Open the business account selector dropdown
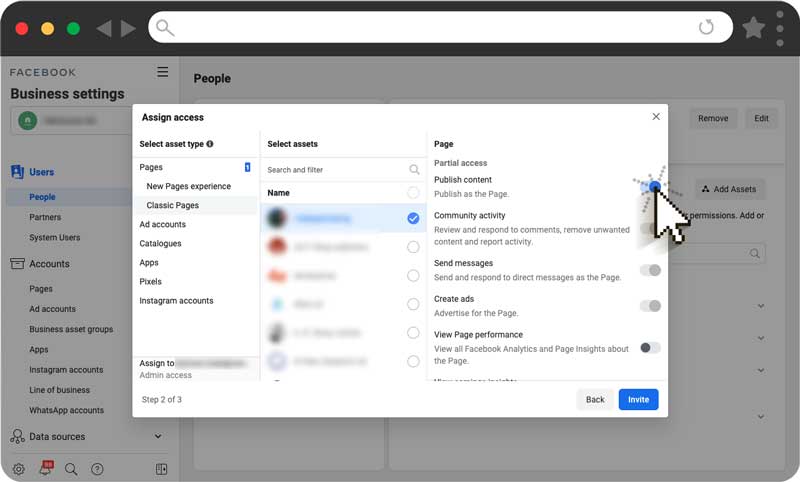Viewport: 800px width, 482px height. 90,120
